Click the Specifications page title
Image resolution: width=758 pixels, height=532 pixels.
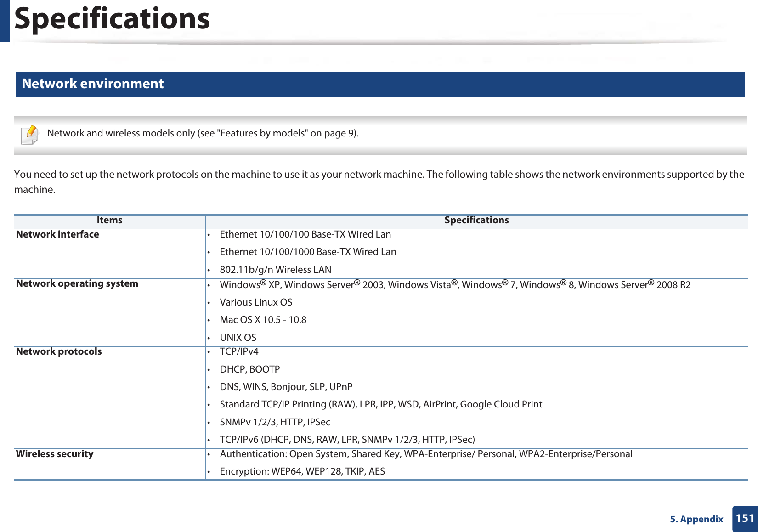pyautogui.click(x=112, y=19)
